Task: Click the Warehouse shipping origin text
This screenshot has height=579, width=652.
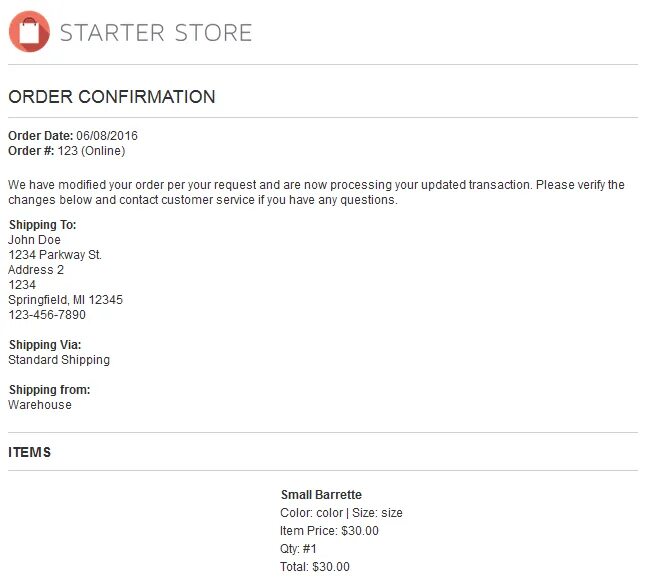Action: (x=40, y=404)
